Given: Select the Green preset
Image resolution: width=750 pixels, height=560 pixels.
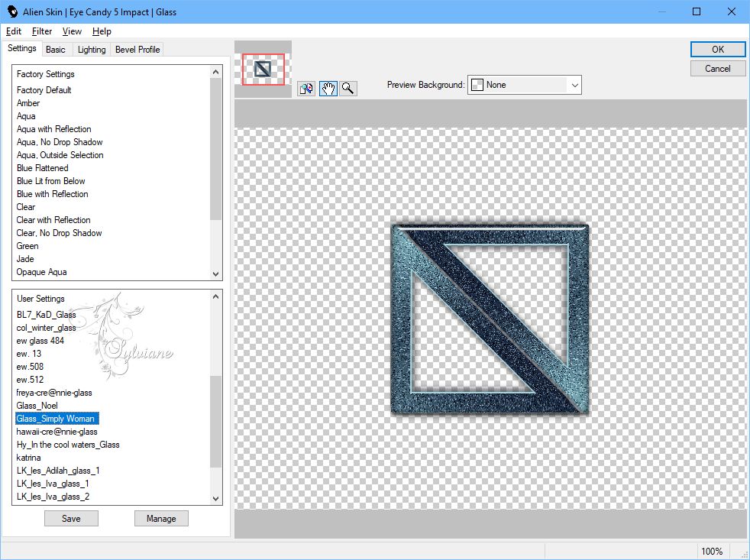Looking at the screenshot, I should click(x=27, y=245).
